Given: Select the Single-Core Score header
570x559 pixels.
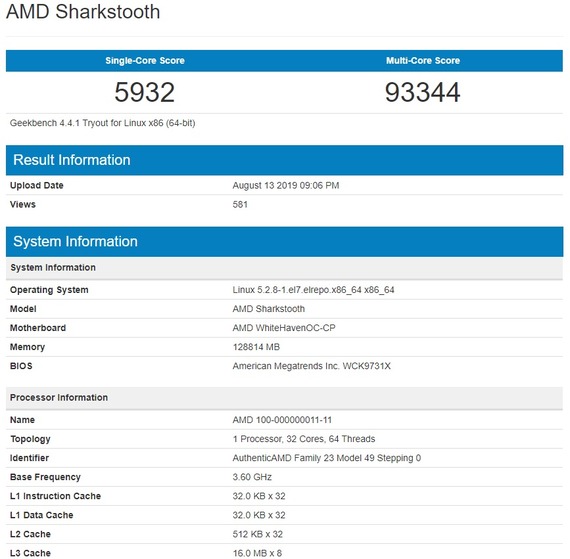Looking at the screenshot, I should point(145,61).
